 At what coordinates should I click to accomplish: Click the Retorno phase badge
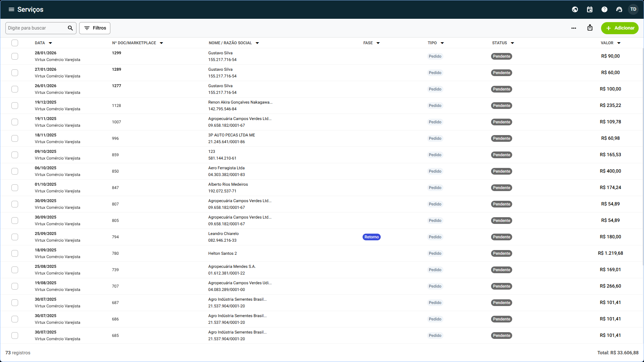click(371, 237)
